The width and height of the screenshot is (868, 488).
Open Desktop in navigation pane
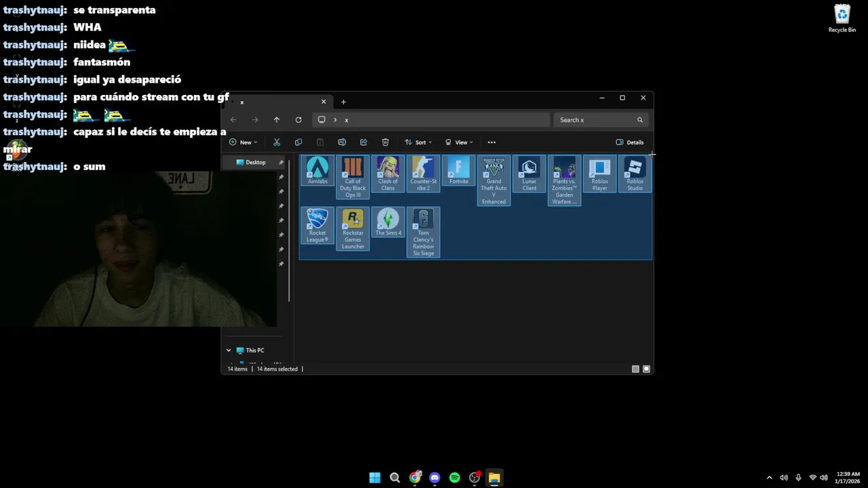pyautogui.click(x=256, y=163)
